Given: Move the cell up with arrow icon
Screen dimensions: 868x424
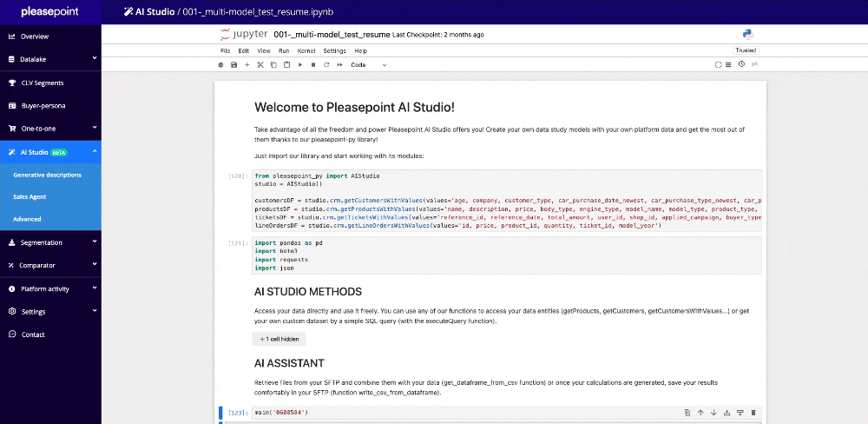Looking at the screenshot, I should (700, 412).
